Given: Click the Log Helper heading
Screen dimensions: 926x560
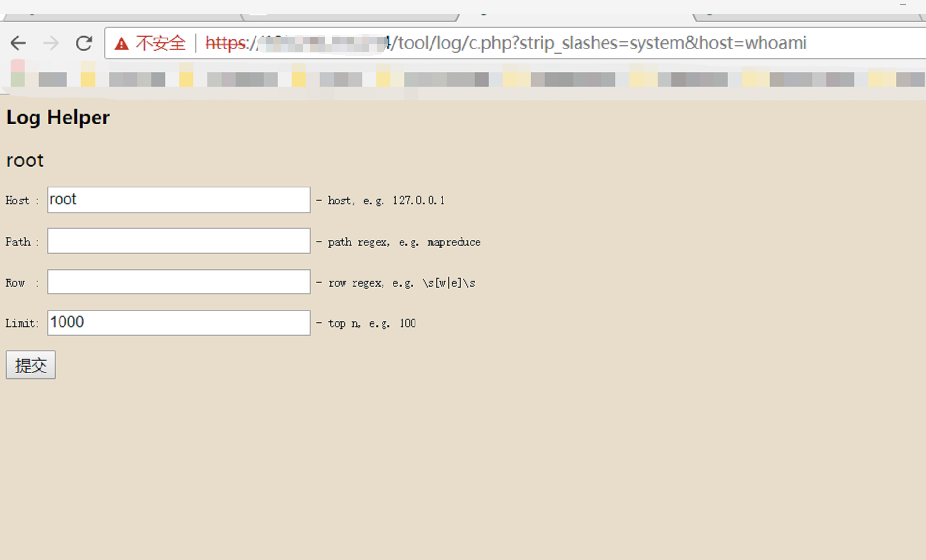Looking at the screenshot, I should [x=58, y=118].
